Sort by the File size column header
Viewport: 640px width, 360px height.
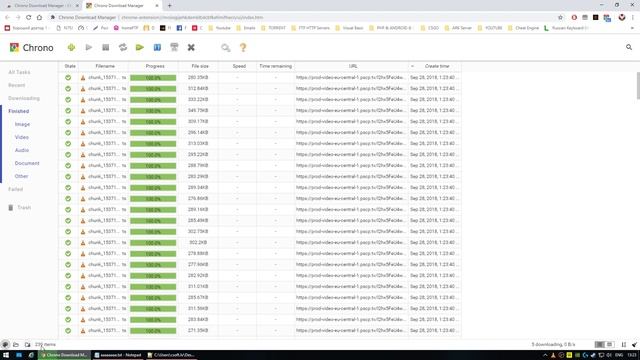coord(200,66)
